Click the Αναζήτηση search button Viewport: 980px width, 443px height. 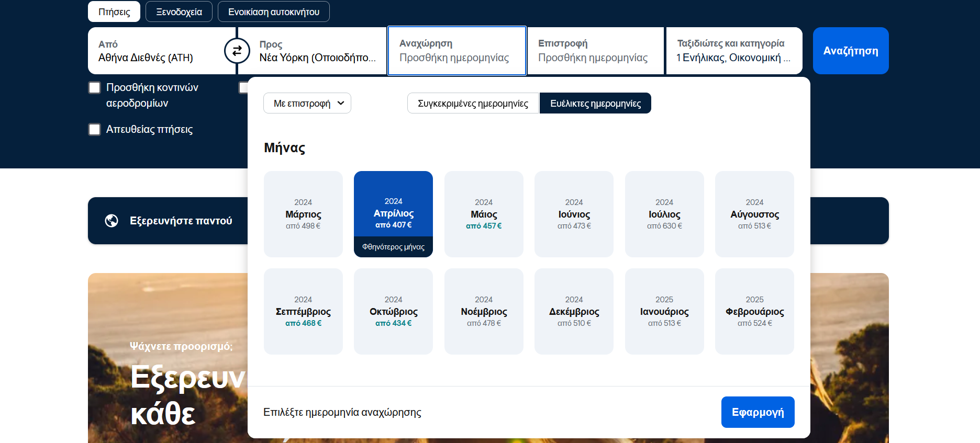coord(851,51)
